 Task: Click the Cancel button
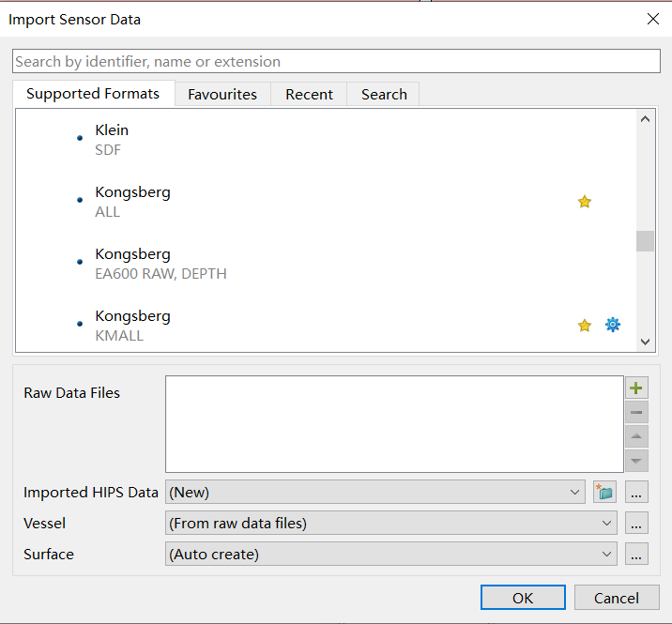(x=617, y=598)
